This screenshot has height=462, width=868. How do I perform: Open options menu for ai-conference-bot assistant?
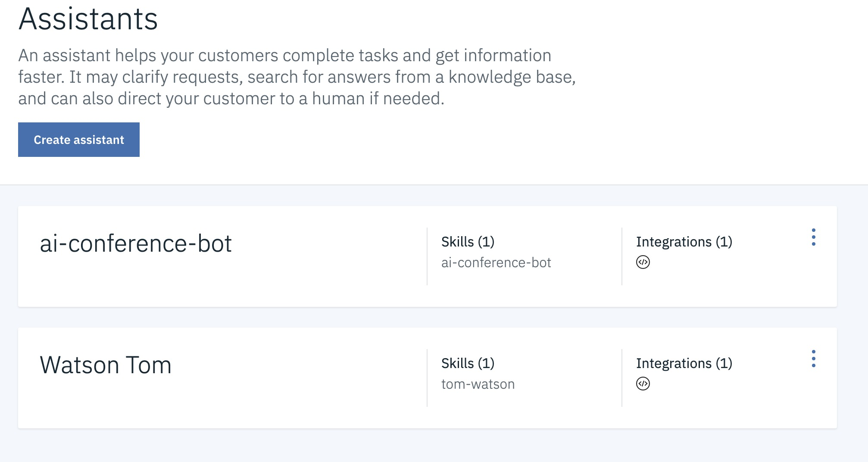point(813,237)
